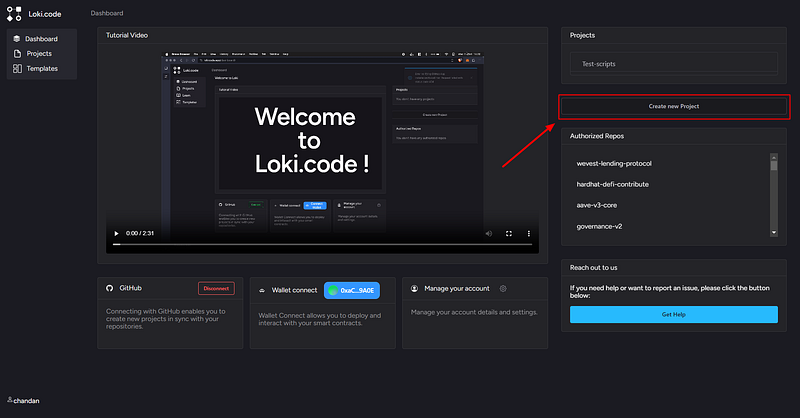Click the Wallet connect icon
The image size is (800, 418).
262,290
